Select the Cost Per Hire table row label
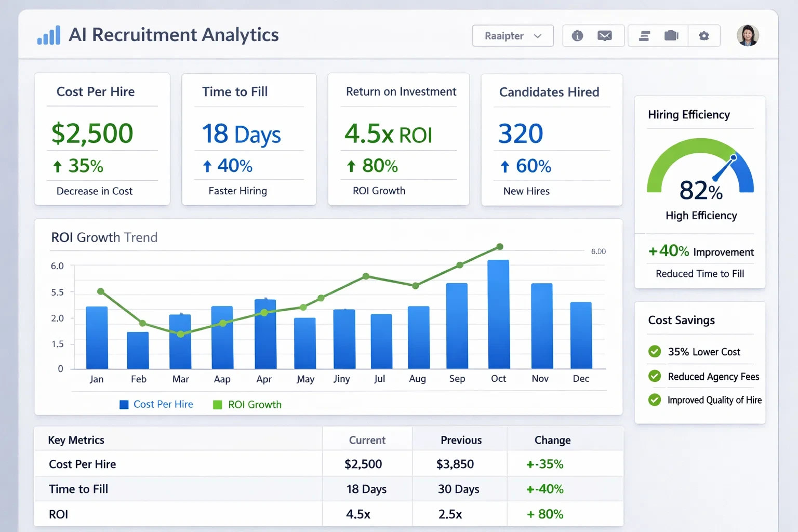The height and width of the screenshot is (532, 798). [83, 464]
